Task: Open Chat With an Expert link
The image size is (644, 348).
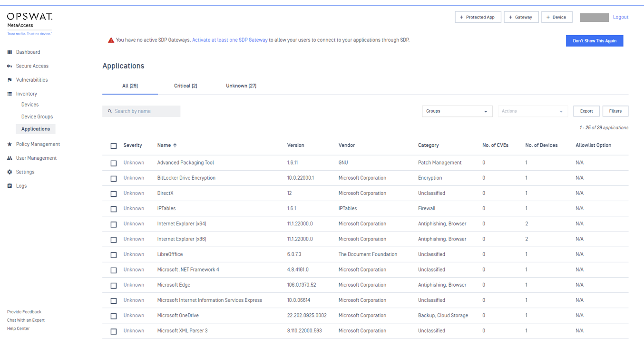Action: 26,320
